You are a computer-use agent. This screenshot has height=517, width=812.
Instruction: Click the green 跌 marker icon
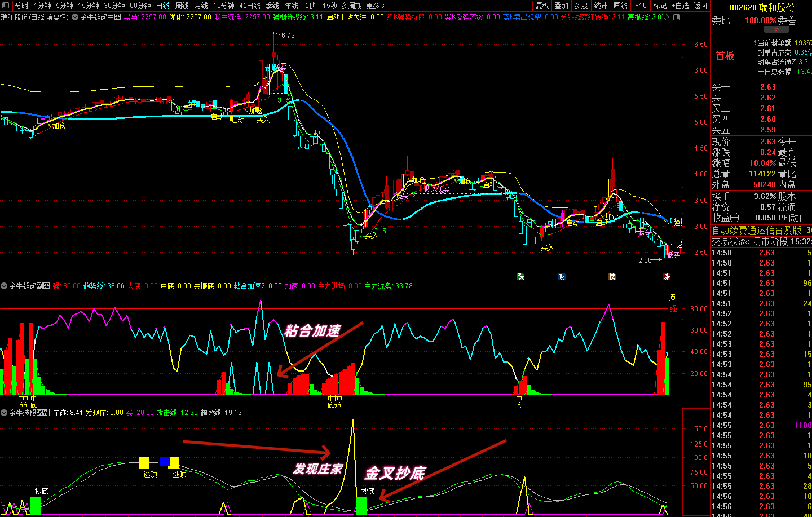(x=520, y=276)
